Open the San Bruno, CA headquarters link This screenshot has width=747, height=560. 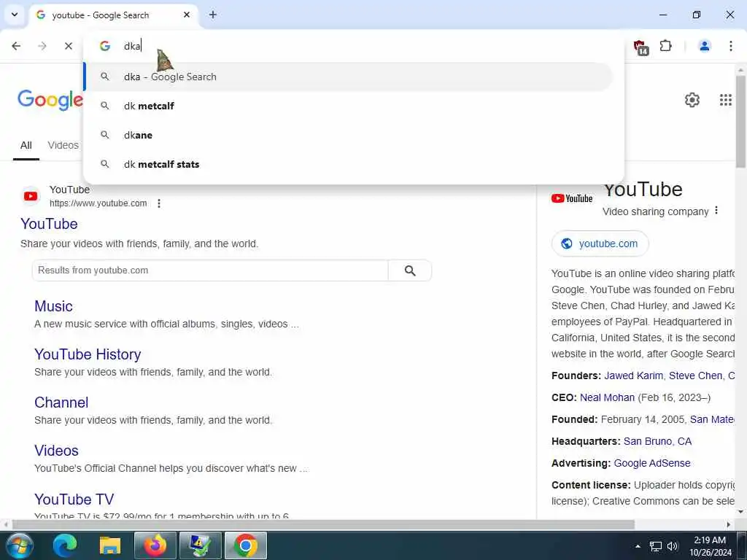[657, 441]
